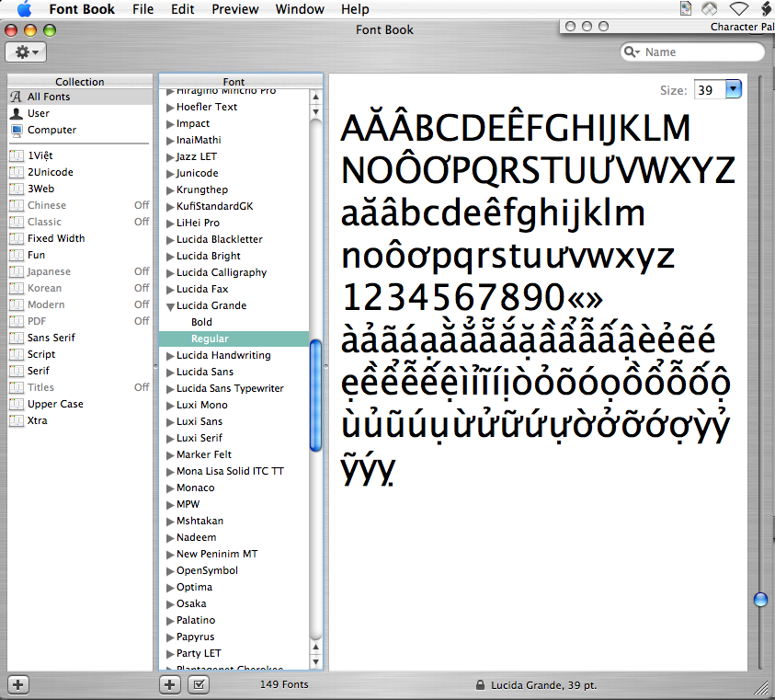Image resolution: width=775 pixels, height=700 pixels.
Task: Open the Window menu
Action: pos(300,9)
